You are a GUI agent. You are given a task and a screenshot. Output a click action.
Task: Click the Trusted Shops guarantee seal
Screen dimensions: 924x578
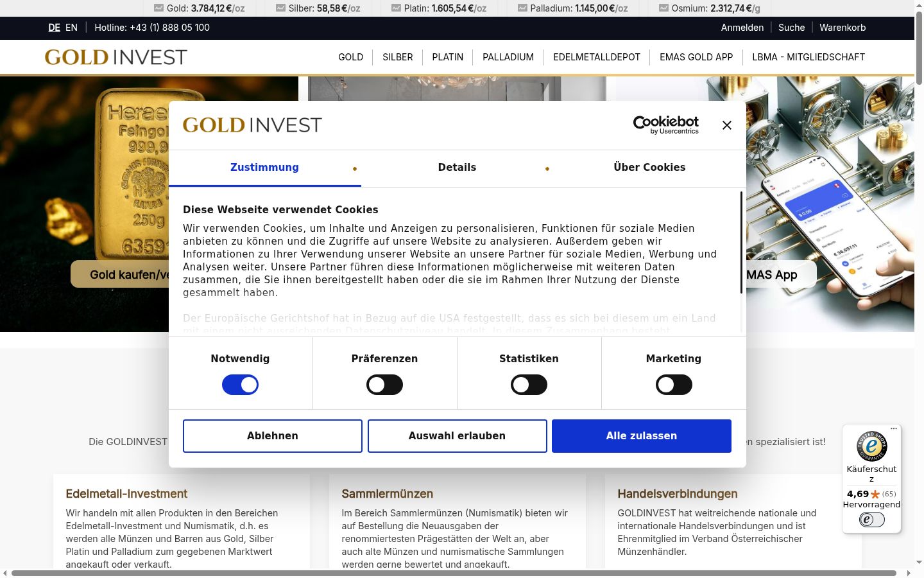[x=871, y=446]
